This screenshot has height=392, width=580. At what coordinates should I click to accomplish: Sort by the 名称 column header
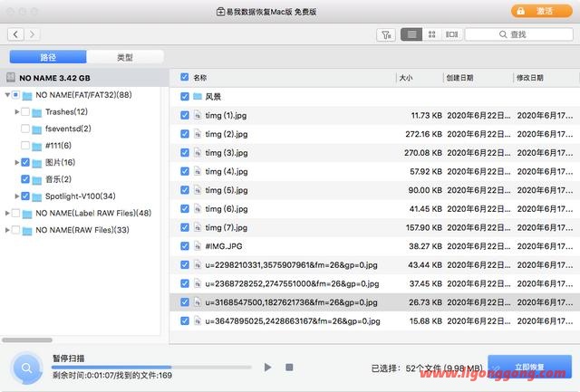tap(200, 78)
